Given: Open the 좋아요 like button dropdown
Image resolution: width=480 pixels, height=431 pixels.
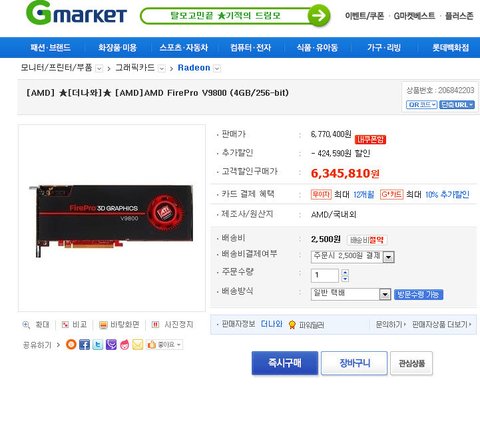Looking at the screenshot, I should tap(164, 344).
